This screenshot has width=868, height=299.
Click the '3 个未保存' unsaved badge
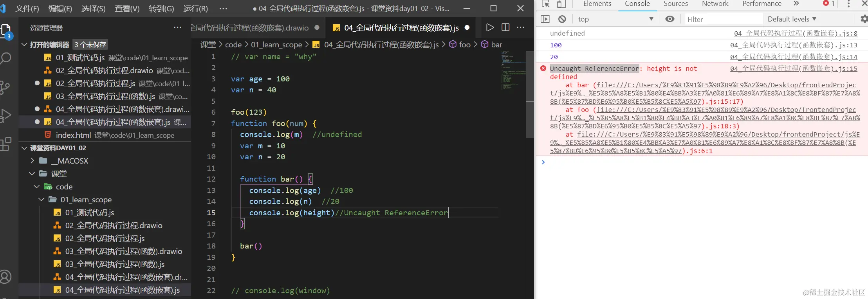point(90,45)
